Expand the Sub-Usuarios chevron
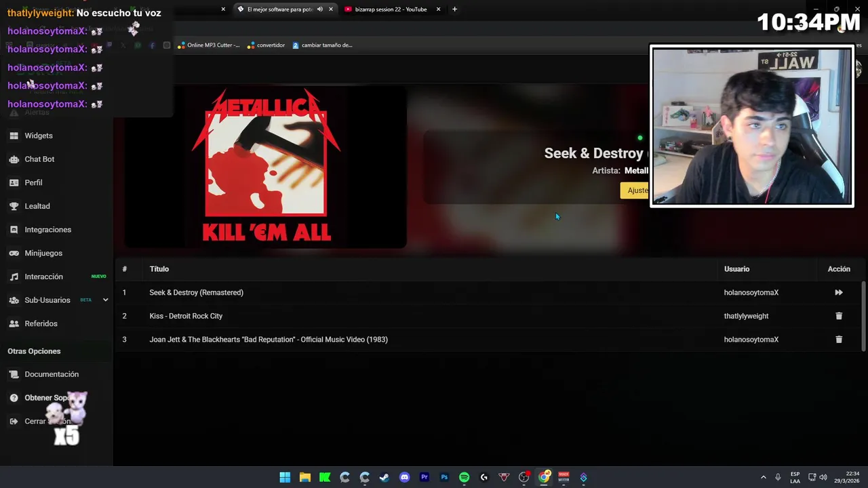 [x=105, y=300]
